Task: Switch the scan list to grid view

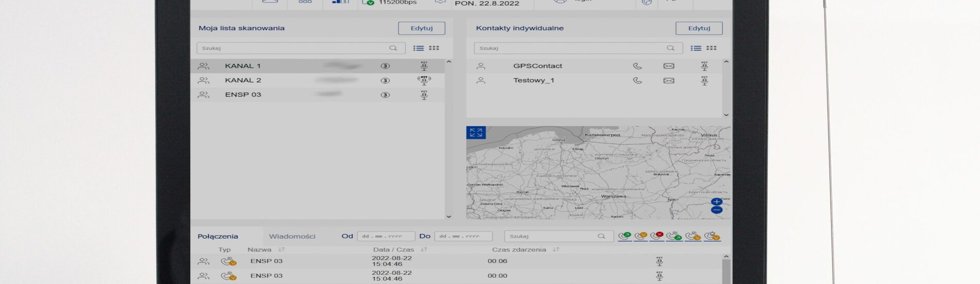Action: 434,48
